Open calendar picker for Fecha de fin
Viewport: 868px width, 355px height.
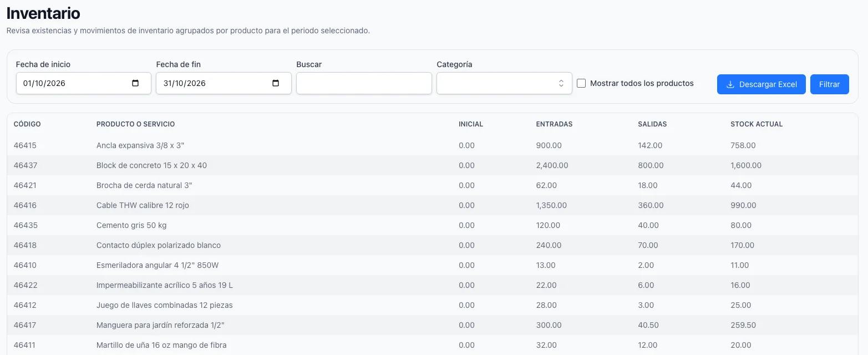click(276, 83)
